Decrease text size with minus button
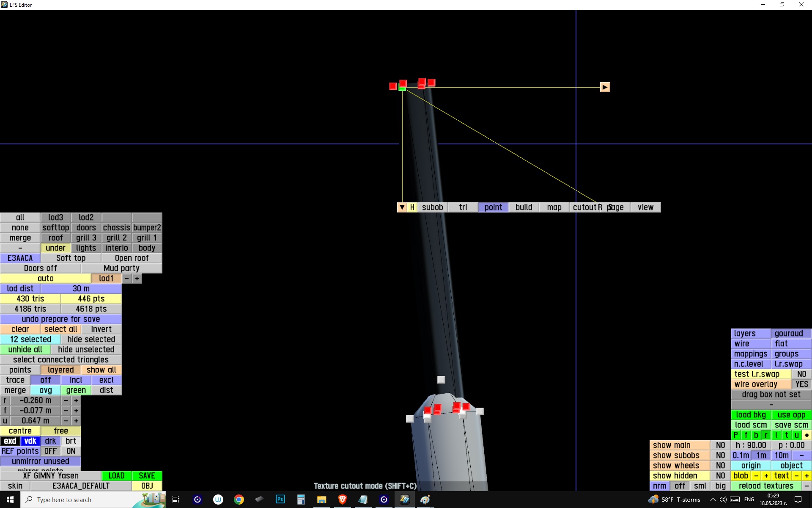The image size is (812, 508). (797, 476)
